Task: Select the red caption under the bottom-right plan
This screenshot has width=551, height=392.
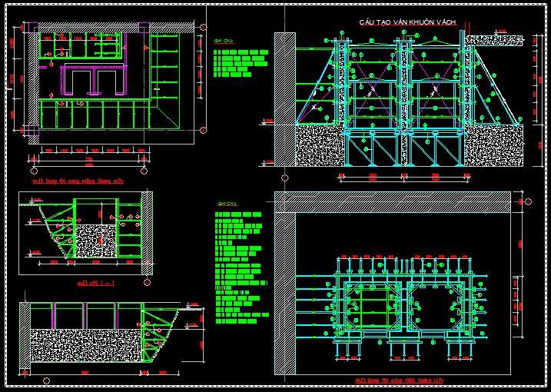Action: click(x=400, y=380)
